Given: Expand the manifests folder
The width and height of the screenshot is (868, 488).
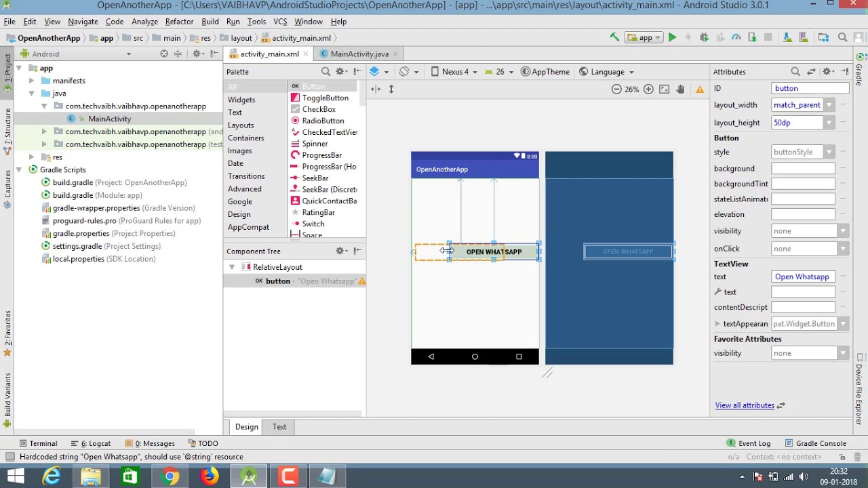Looking at the screenshot, I should click(31, 81).
